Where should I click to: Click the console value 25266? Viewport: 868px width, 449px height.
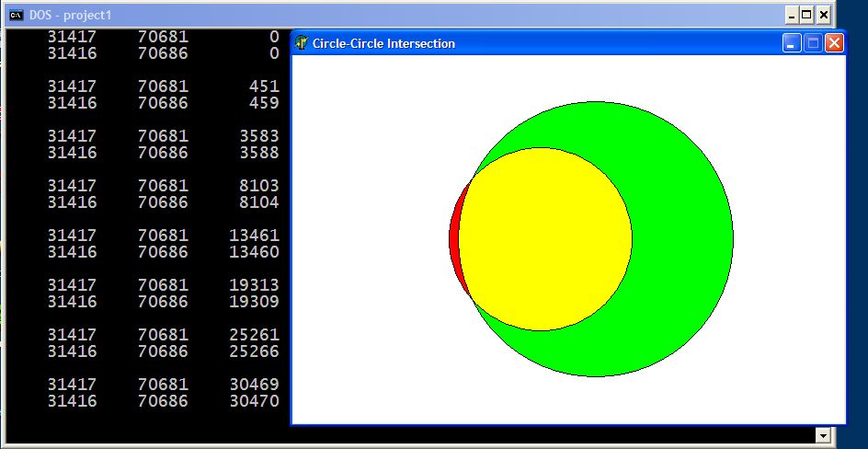pos(254,351)
